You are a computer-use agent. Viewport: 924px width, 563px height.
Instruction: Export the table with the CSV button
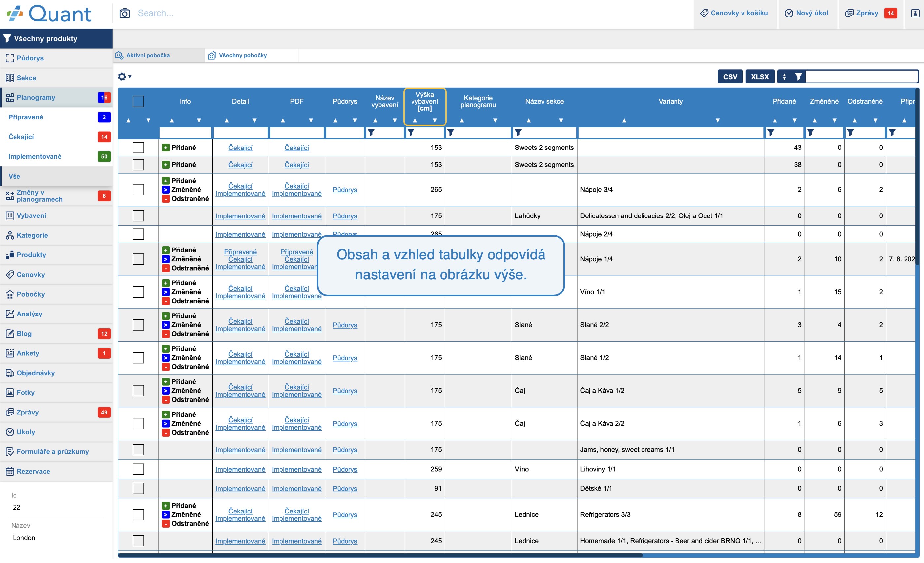tap(730, 77)
